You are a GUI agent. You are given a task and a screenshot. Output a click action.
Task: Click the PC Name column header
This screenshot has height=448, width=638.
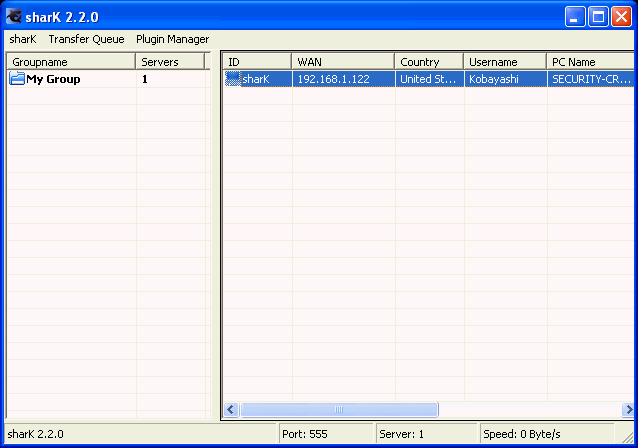(590, 62)
